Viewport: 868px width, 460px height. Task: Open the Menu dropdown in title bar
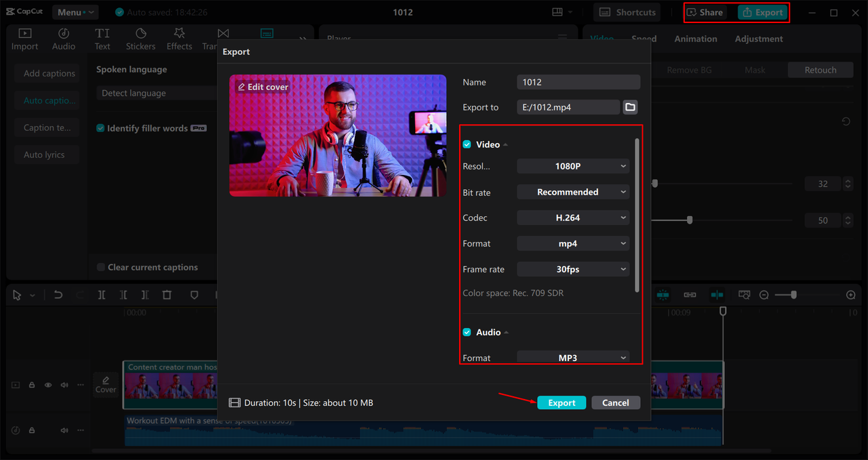[75, 12]
